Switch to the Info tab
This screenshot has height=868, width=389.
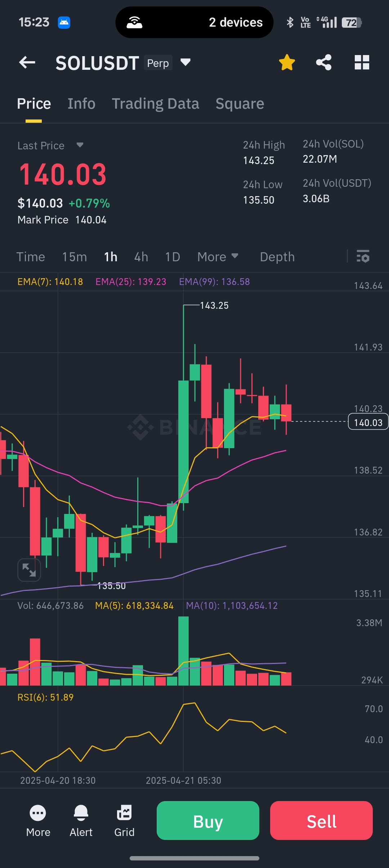coord(81,104)
